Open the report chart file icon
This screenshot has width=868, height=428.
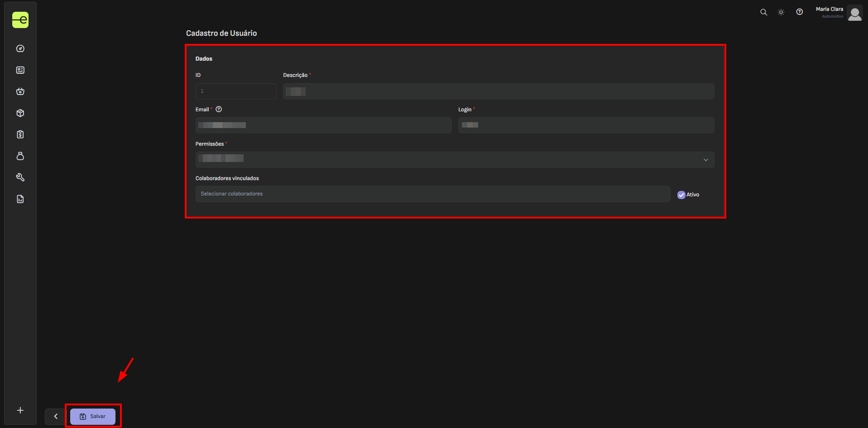(20, 199)
